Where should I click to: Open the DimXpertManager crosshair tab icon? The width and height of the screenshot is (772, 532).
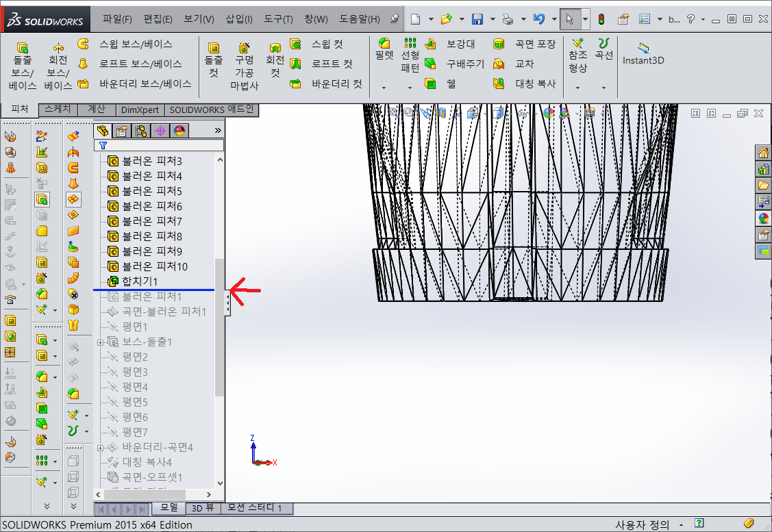(x=160, y=130)
